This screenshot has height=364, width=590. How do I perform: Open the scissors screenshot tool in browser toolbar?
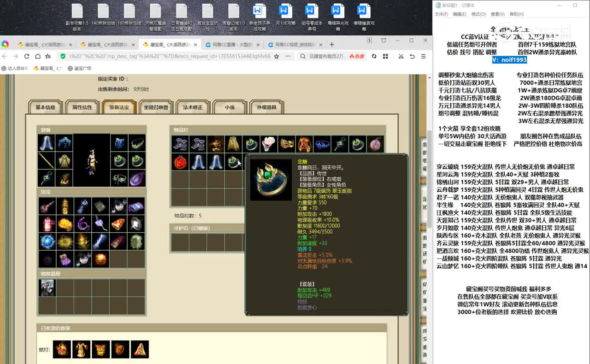coord(401,56)
